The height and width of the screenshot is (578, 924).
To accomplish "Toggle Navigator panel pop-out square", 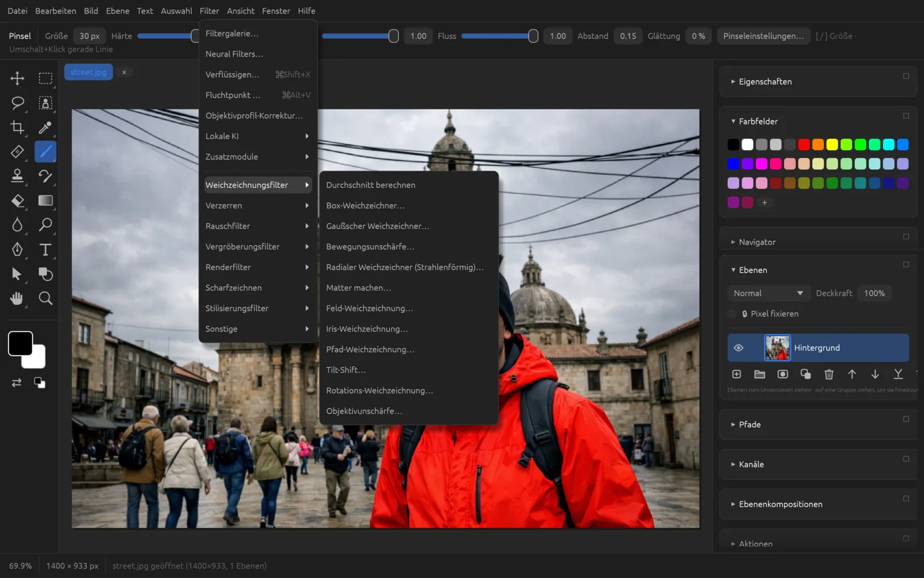I will pos(906,236).
